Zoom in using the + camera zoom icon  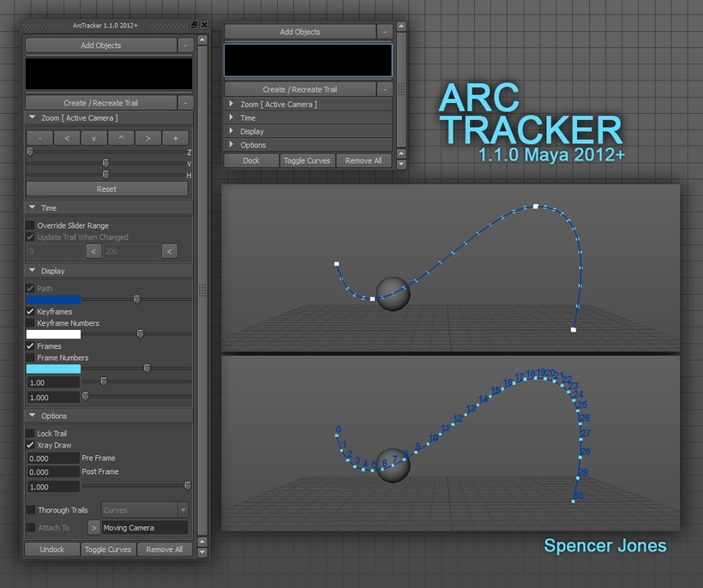pyautogui.click(x=175, y=138)
